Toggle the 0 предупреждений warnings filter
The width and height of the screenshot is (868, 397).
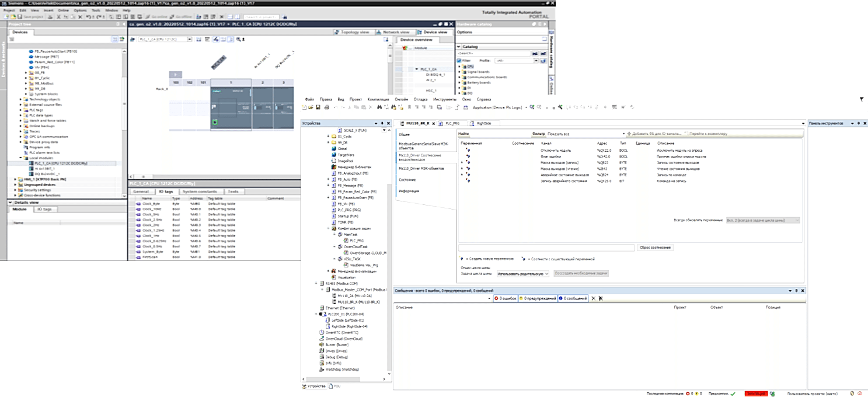click(537, 298)
